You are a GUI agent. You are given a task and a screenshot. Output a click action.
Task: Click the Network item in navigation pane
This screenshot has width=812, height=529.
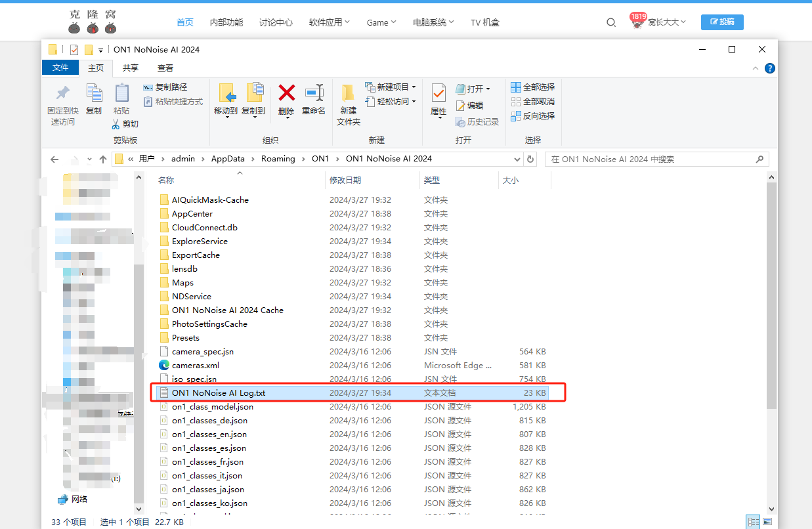pos(72,499)
